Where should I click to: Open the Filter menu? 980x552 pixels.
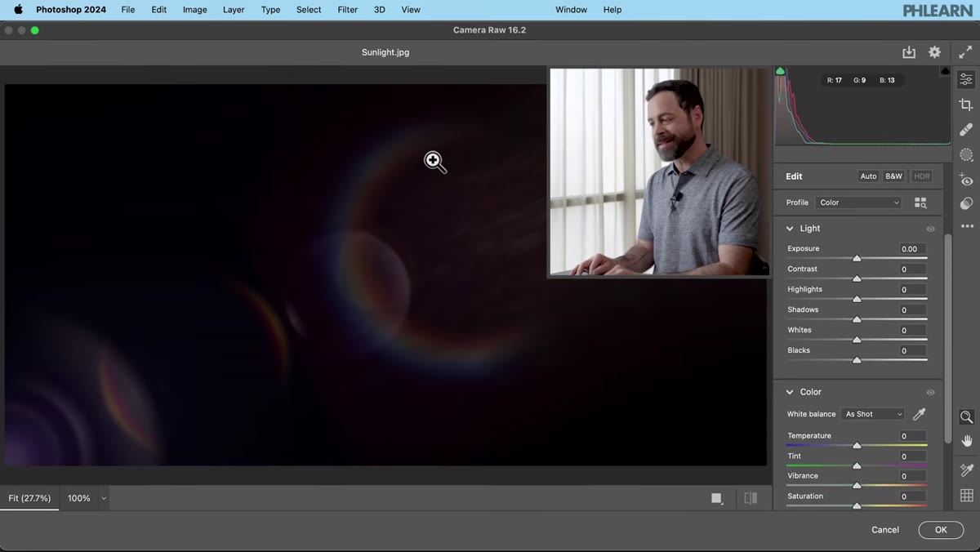point(348,10)
